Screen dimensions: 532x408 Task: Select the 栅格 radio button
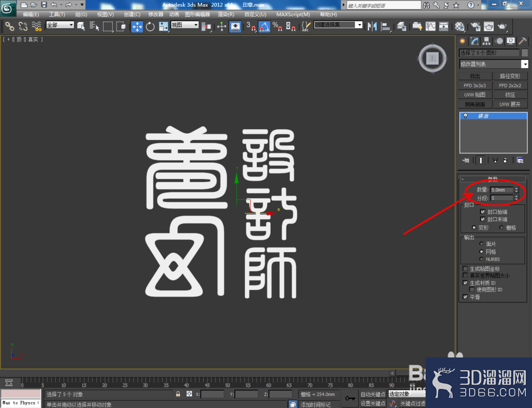[x=501, y=228]
